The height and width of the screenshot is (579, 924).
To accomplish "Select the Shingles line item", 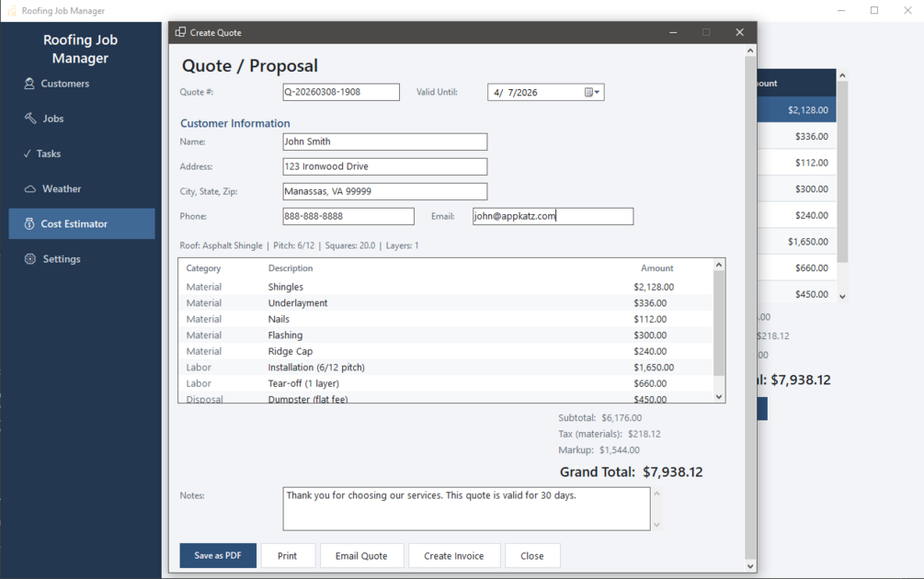I will (446, 287).
